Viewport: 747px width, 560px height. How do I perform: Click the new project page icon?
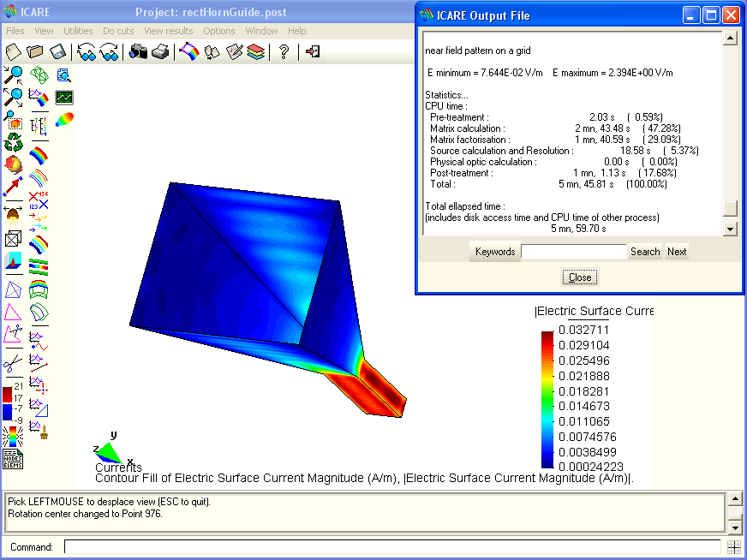click(14, 51)
